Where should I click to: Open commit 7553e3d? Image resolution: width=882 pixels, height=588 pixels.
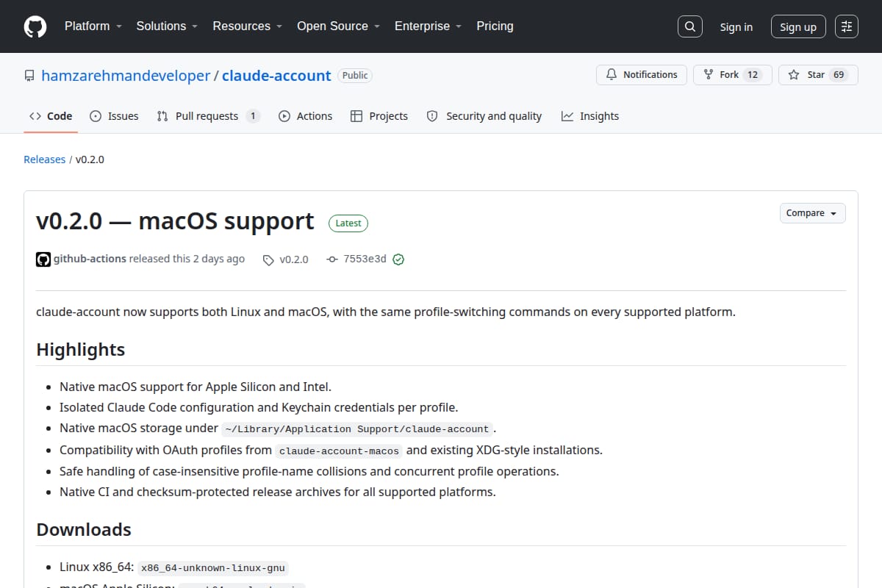pyautogui.click(x=356, y=259)
